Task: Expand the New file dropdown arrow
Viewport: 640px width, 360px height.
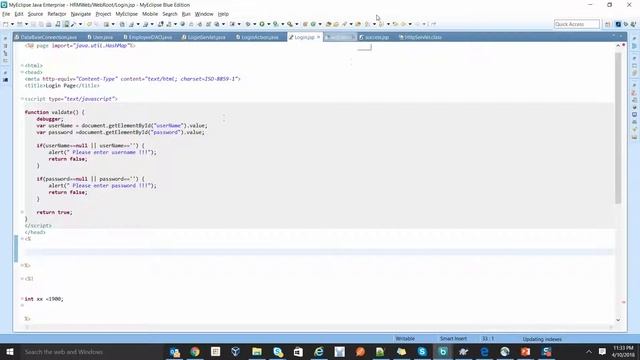Action: (x=12, y=24)
